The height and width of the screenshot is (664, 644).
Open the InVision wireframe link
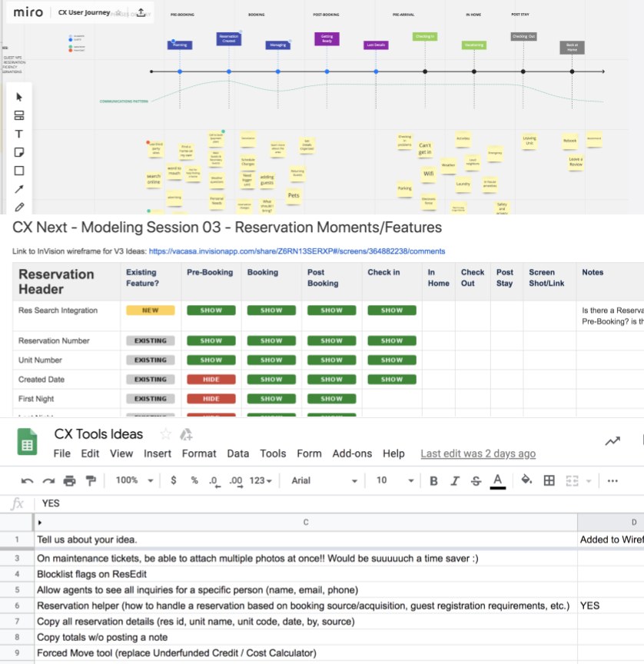[297, 251]
